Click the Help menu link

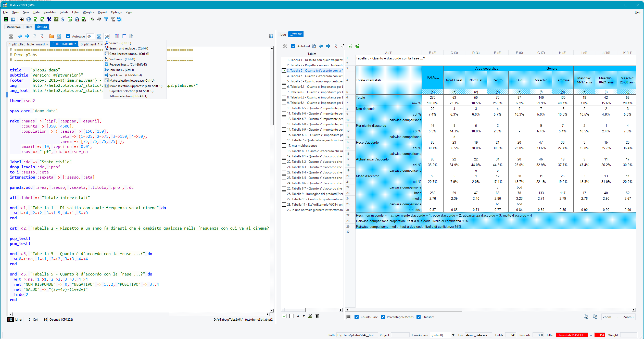tap(638, 12)
